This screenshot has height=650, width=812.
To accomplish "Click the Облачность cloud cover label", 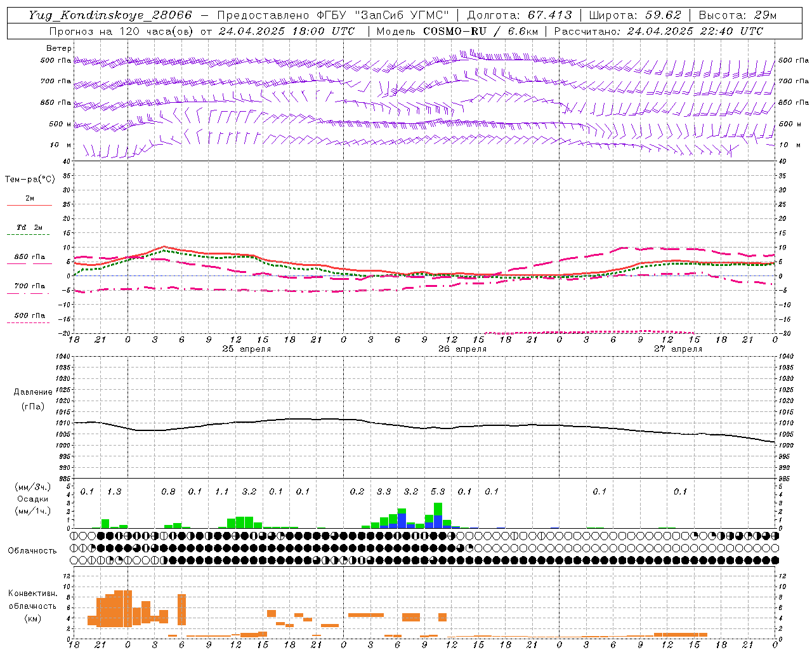I will point(32,550).
